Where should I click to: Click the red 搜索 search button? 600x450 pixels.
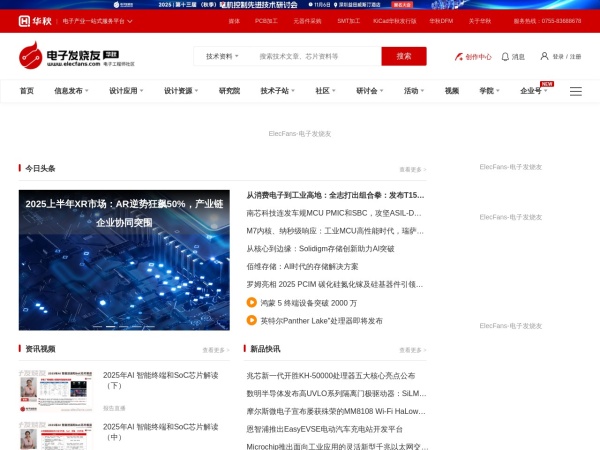(404, 56)
